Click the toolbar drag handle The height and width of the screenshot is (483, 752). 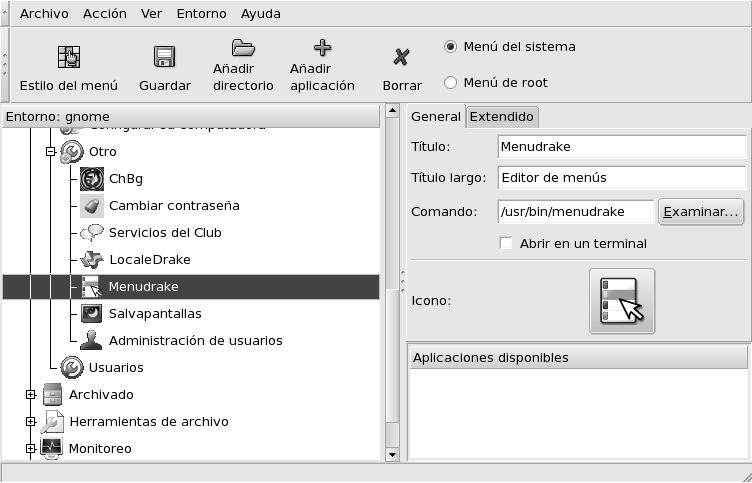(5, 65)
